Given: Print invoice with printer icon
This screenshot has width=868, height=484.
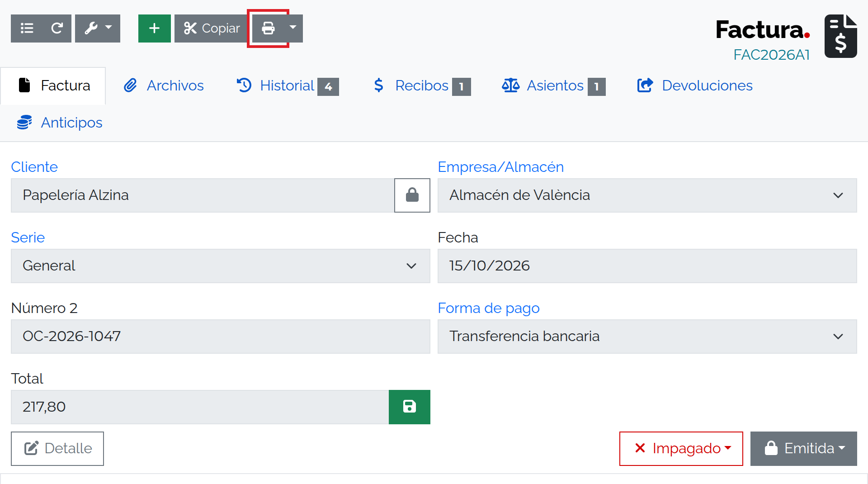Looking at the screenshot, I should [268, 28].
